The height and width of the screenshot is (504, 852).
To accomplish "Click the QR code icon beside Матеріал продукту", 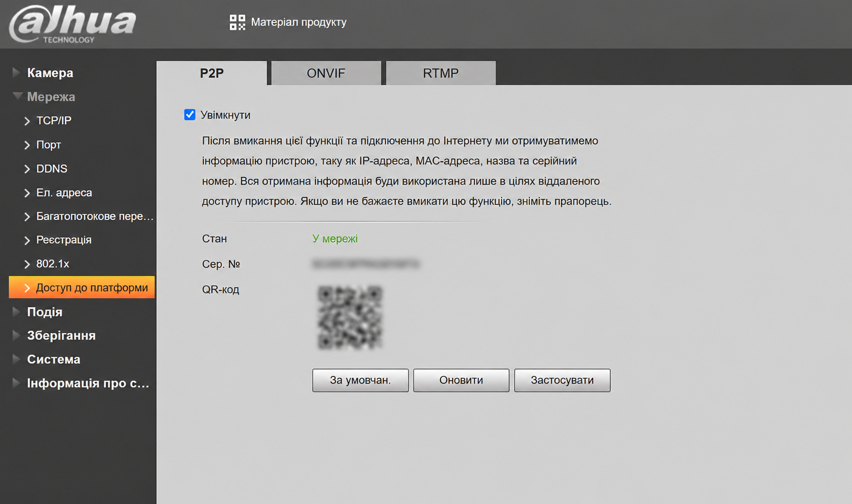I will pos(237,22).
